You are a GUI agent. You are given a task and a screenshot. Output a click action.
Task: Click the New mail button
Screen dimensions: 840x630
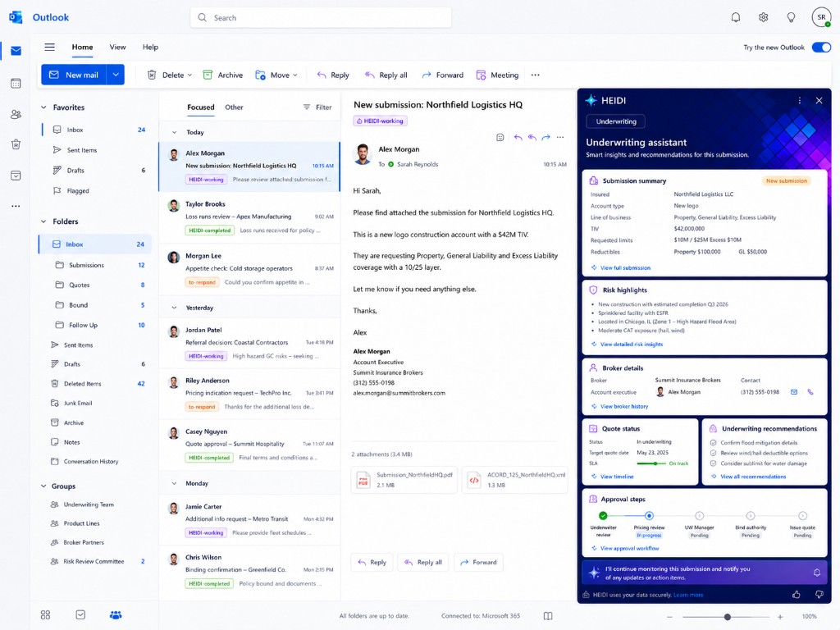[75, 75]
